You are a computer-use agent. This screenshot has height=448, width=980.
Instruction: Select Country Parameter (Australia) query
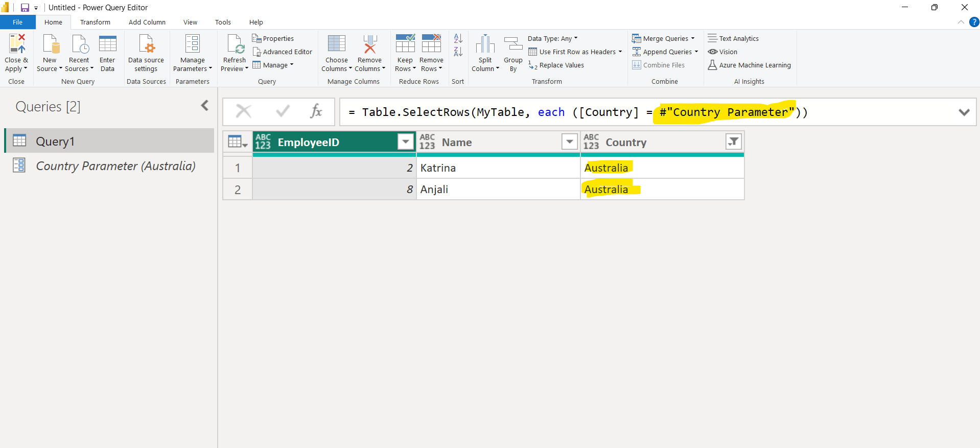tap(115, 166)
